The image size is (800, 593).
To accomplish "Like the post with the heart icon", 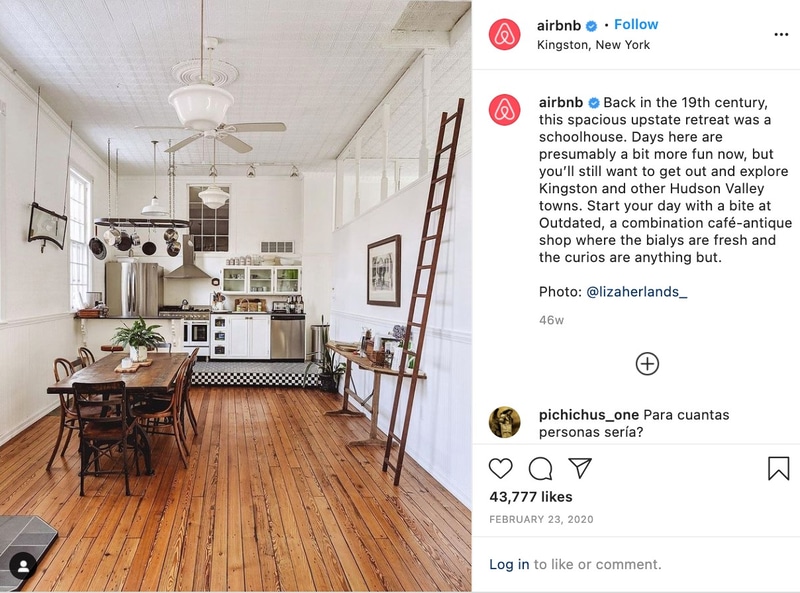I will click(500, 468).
